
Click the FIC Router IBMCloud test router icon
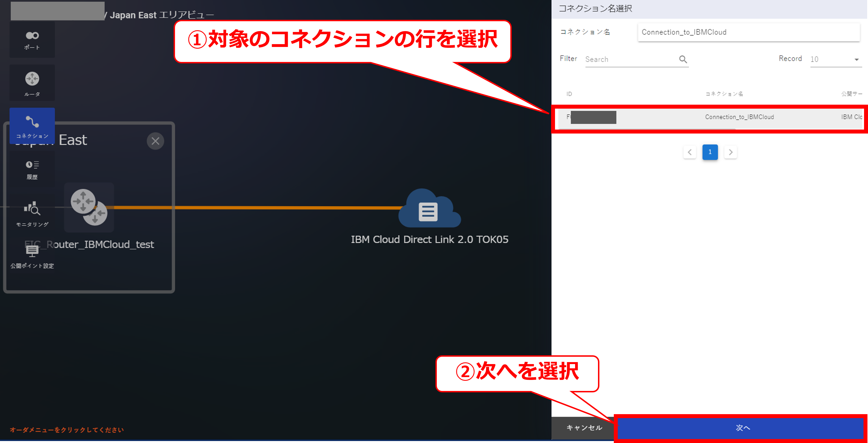tap(89, 207)
